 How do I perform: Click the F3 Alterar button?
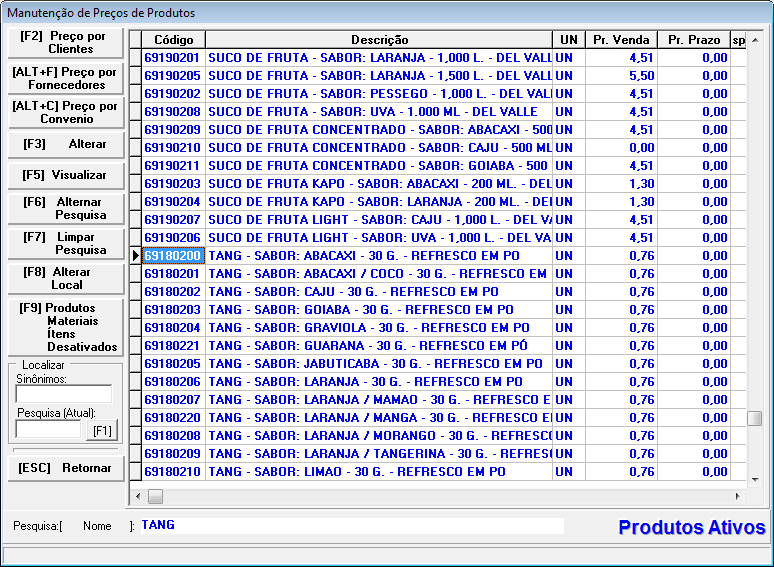point(64,144)
